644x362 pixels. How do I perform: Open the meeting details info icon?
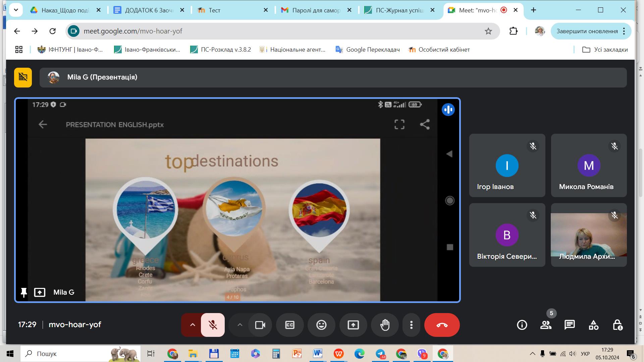(522, 325)
